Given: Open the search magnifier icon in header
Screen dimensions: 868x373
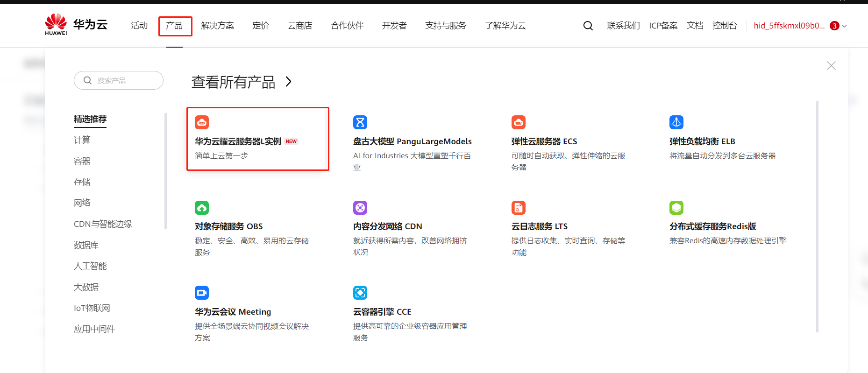Looking at the screenshot, I should (x=588, y=26).
